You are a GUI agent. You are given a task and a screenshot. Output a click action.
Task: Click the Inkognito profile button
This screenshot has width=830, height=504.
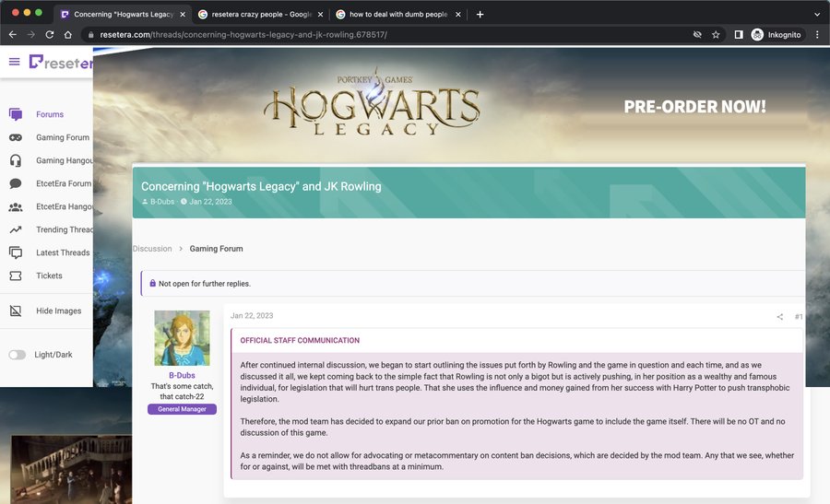click(777, 34)
